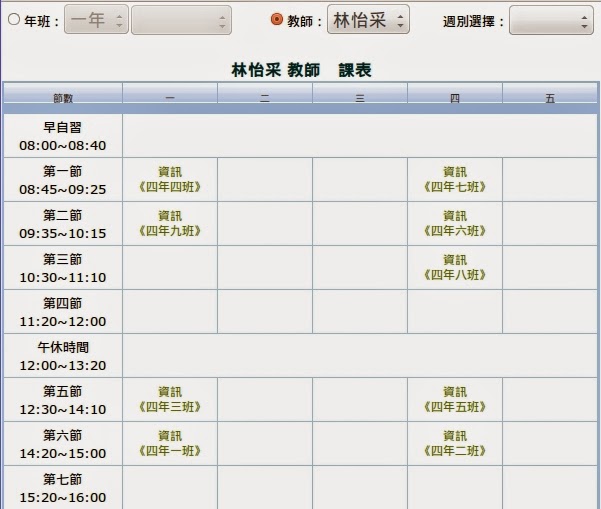This screenshot has width=601, height=509.
Task: Click the 資訊《四年五班》 cell
Action: [455, 400]
